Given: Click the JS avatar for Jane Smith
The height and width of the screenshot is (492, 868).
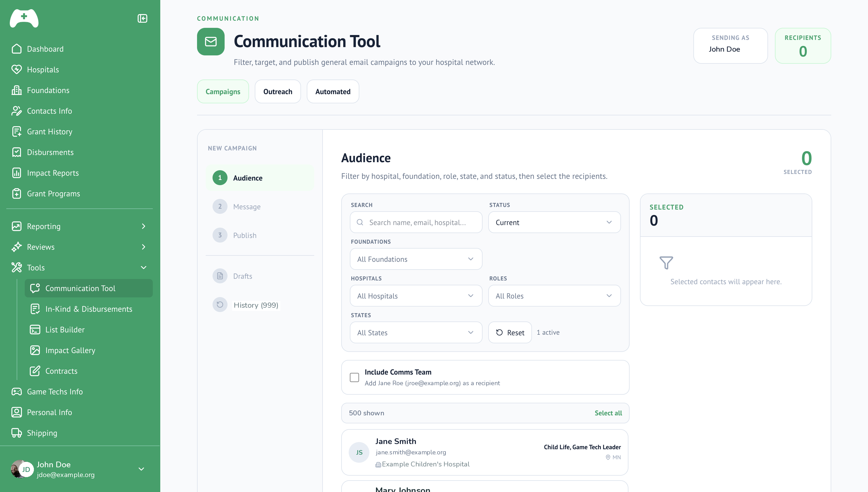Looking at the screenshot, I should (x=359, y=452).
